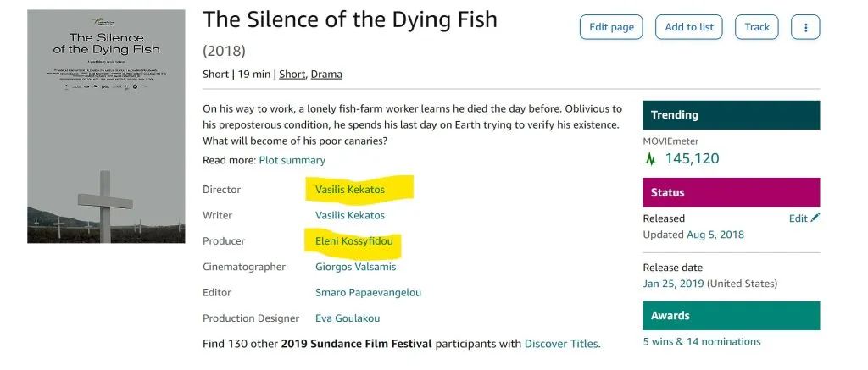Click the Edit page button
This screenshot has height=370, width=868.
(611, 27)
